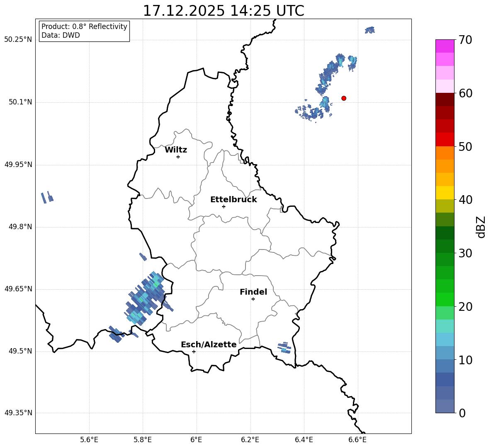Click the 6.6°E longitude label
This screenshot has height=448, width=491.
[x=357, y=440]
